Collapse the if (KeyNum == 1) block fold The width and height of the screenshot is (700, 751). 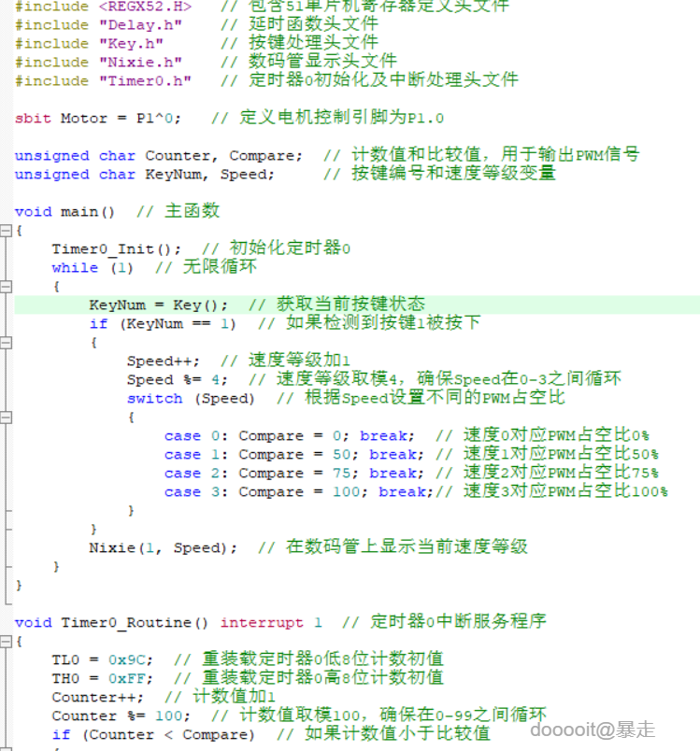click(x=6, y=343)
